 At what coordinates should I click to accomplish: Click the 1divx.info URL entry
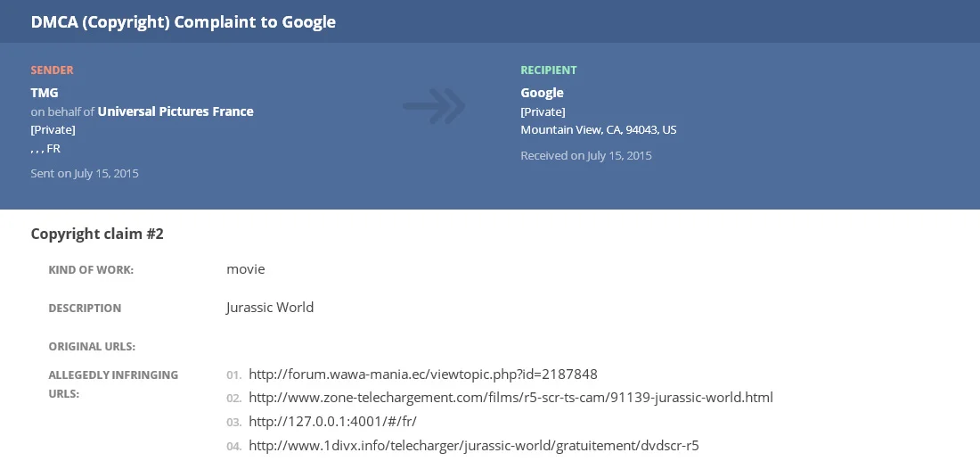pos(474,445)
